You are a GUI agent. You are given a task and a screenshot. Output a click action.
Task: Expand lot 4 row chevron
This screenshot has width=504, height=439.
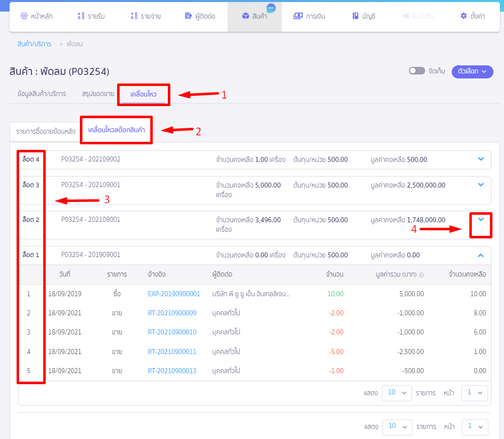click(x=481, y=159)
